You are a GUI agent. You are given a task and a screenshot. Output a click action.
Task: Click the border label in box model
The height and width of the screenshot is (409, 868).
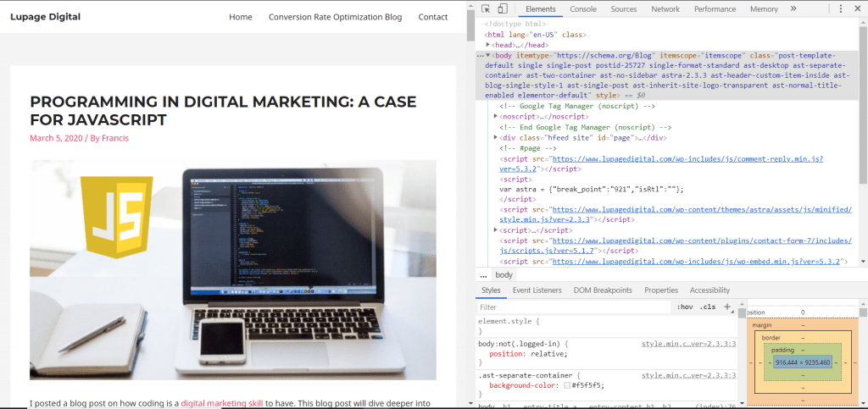(771, 338)
